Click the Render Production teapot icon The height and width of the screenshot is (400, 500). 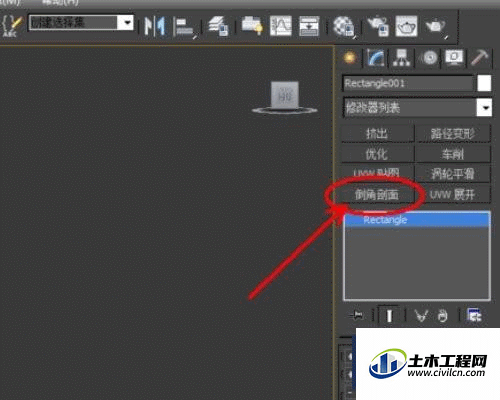click(436, 27)
